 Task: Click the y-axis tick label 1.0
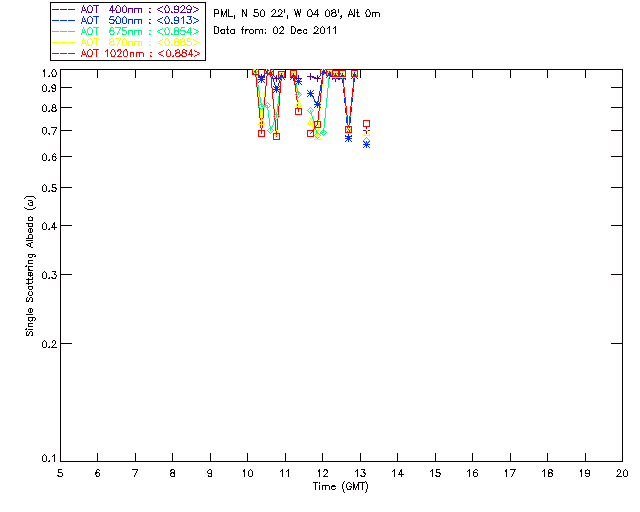(x=46, y=73)
